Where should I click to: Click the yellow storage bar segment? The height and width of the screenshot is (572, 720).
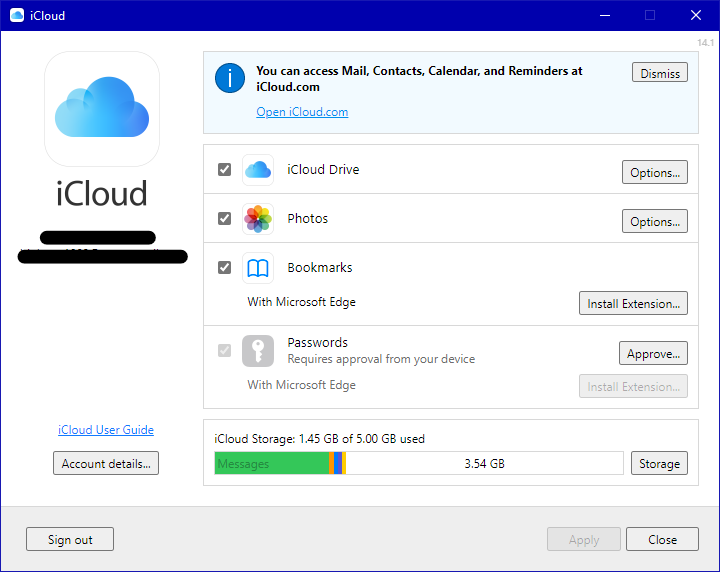[344, 463]
